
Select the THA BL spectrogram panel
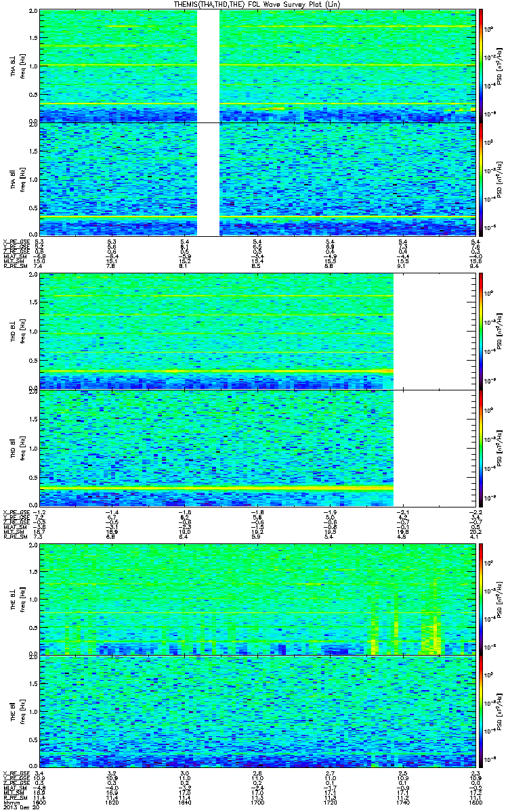257,66
